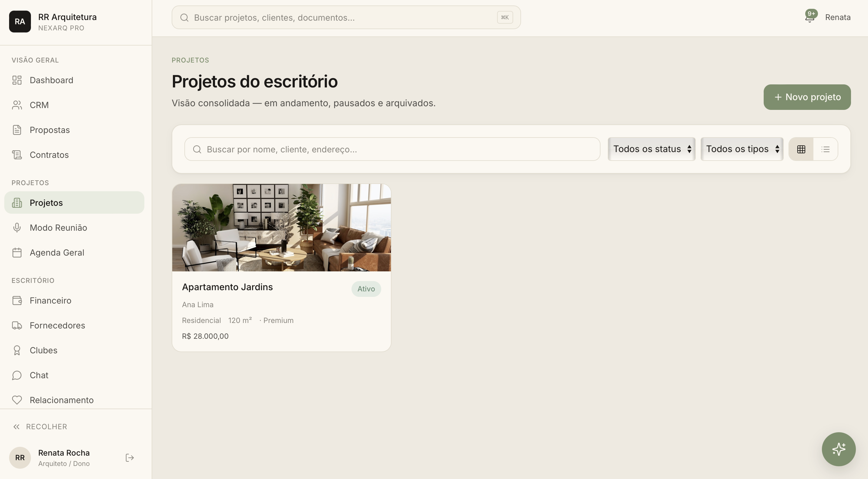Switch to grid view

[x=801, y=149]
